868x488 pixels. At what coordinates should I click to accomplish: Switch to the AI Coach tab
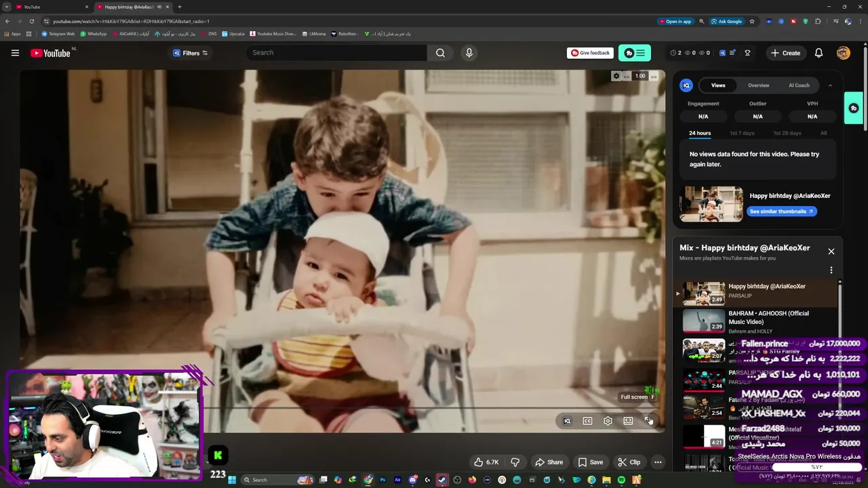tap(799, 85)
